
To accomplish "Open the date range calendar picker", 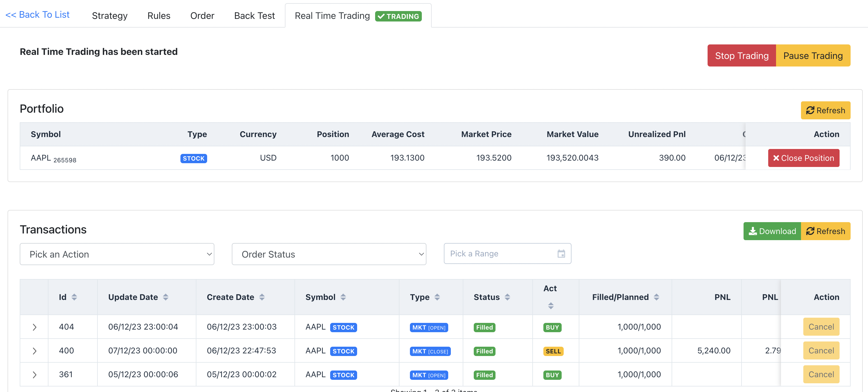I will click(x=561, y=254).
